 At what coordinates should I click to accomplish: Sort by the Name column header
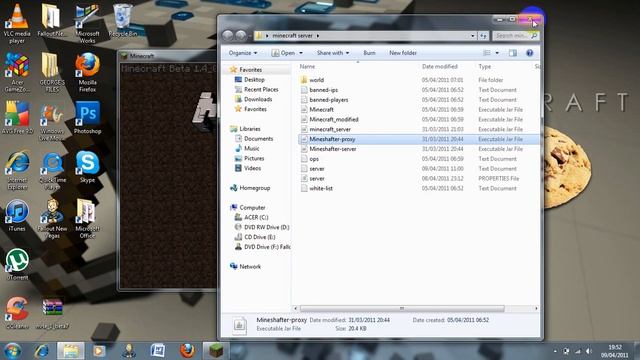[307, 67]
